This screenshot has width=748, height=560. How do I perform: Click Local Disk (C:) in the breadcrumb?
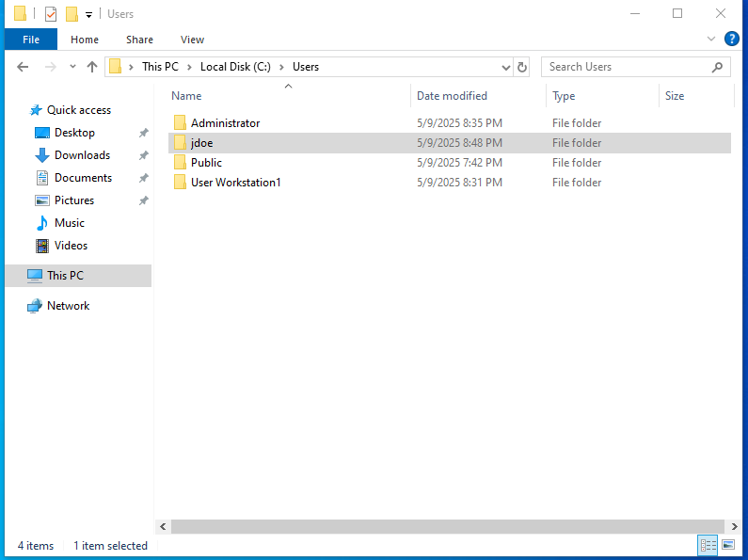(x=235, y=67)
